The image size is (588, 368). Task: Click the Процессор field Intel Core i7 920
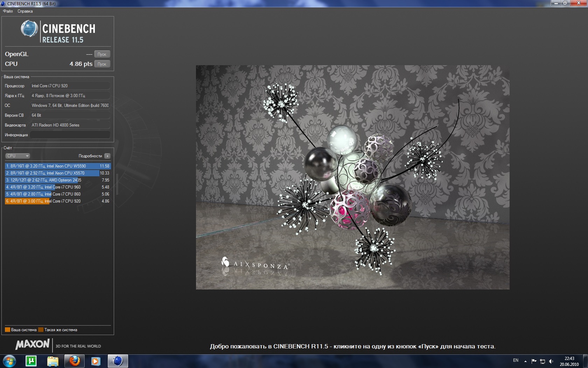pos(70,86)
